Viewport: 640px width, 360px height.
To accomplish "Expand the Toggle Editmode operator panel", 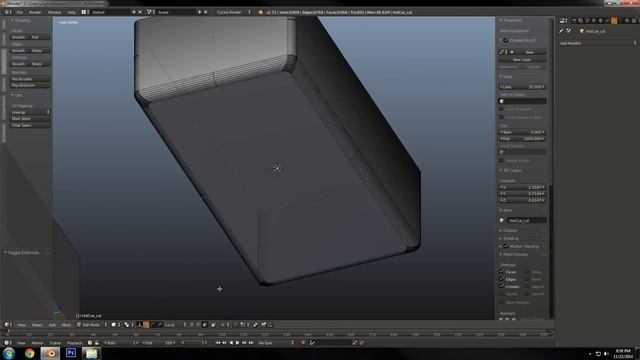I will 22,253.
